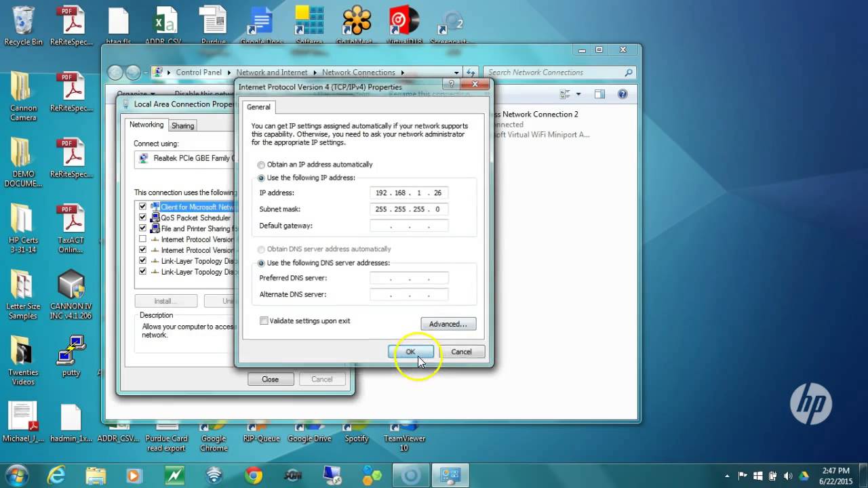The width and height of the screenshot is (868, 488).
Task: Uncheck Client for Microsoft Networks item
Action: (142, 207)
